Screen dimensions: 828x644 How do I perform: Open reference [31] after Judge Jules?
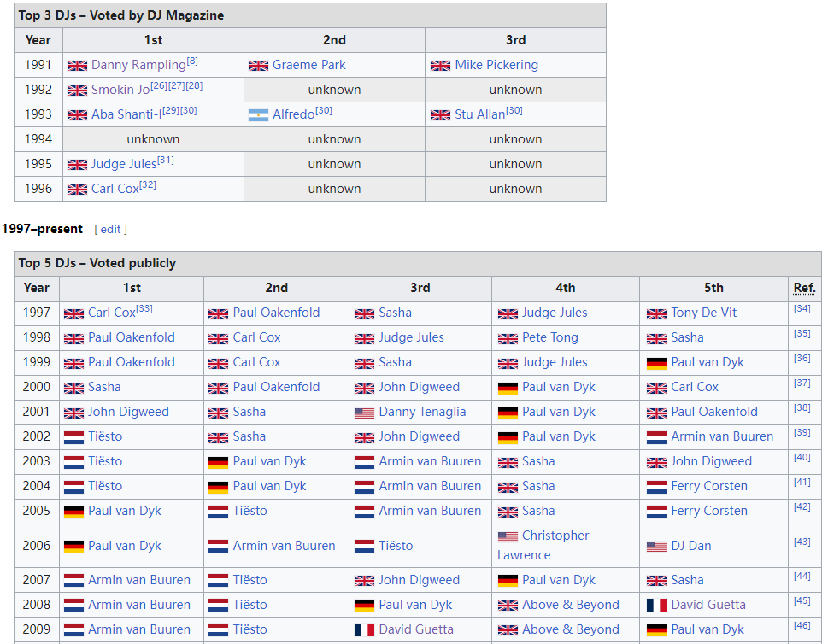point(165,160)
